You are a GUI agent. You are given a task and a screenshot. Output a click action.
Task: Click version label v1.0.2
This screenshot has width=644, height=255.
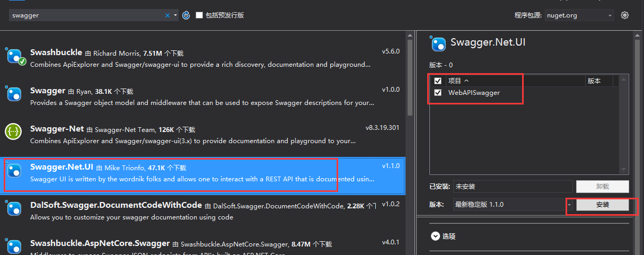click(391, 204)
